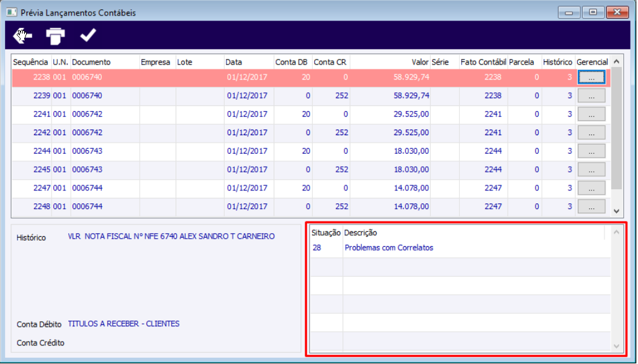The height and width of the screenshot is (364, 638).
Task: Open Gerencial details for sequence 2244
Action: click(591, 151)
